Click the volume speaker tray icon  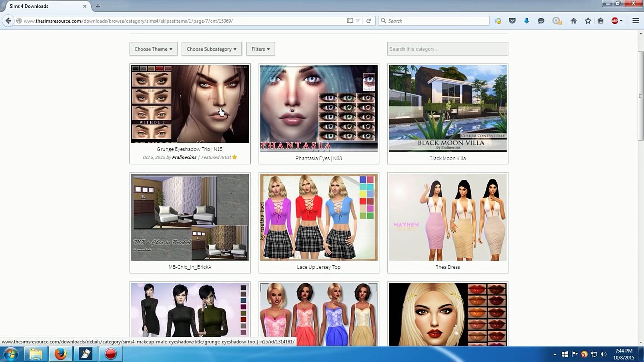pos(604,354)
